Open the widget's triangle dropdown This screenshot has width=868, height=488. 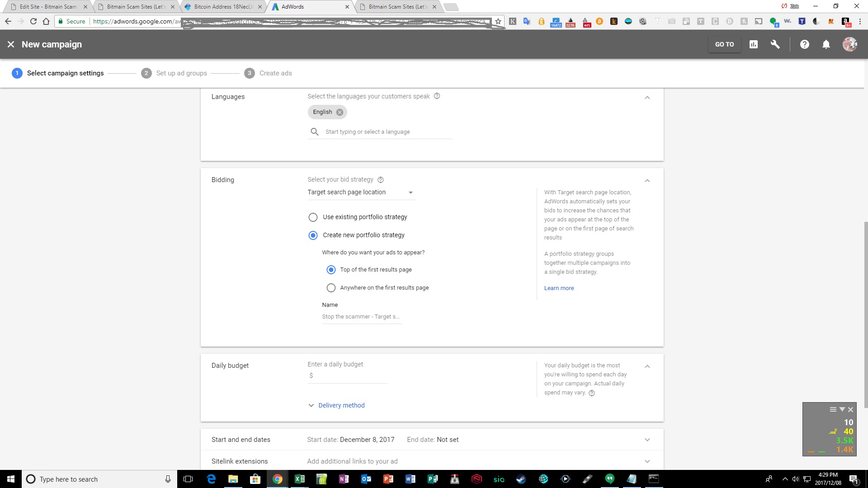pos(842,410)
